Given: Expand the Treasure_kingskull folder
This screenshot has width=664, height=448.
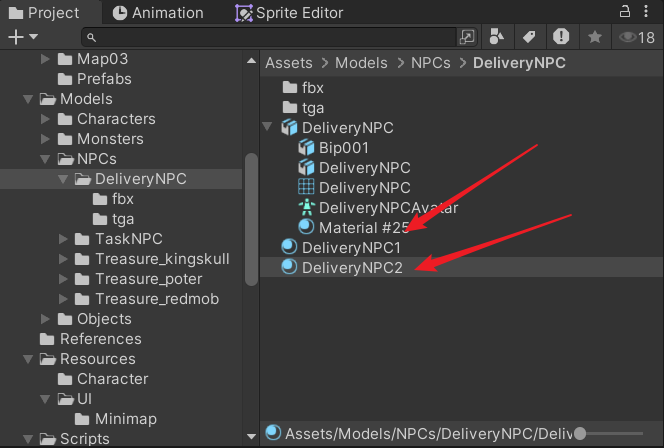Looking at the screenshot, I should point(62,259).
